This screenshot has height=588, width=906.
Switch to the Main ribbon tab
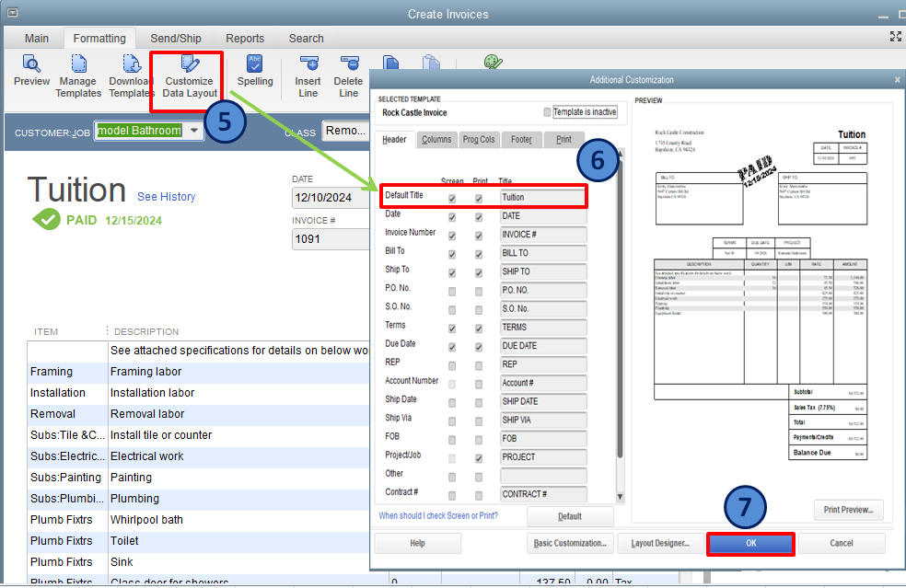point(37,38)
